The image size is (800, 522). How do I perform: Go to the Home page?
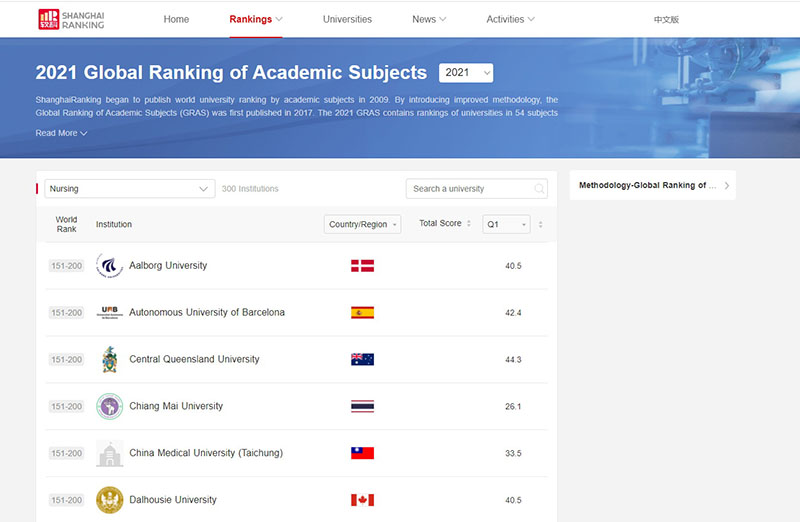click(x=176, y=19)
